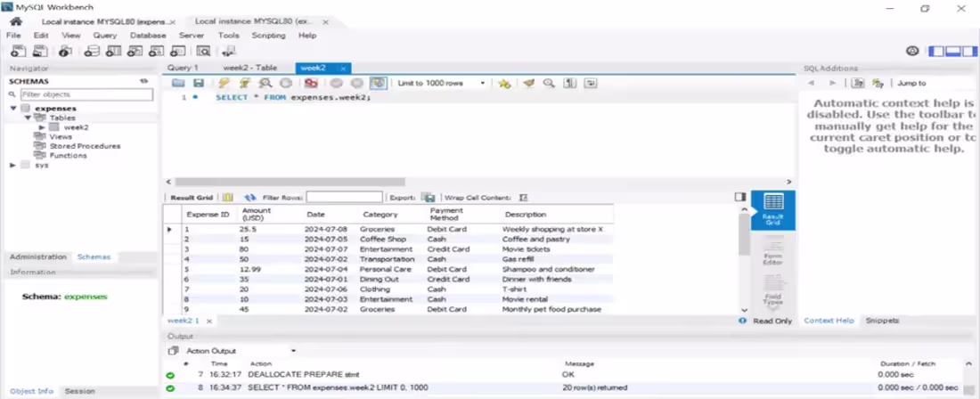Open the object inspector icon
The height and width of the screenshot is (399, 980).
tap(66, 51)
